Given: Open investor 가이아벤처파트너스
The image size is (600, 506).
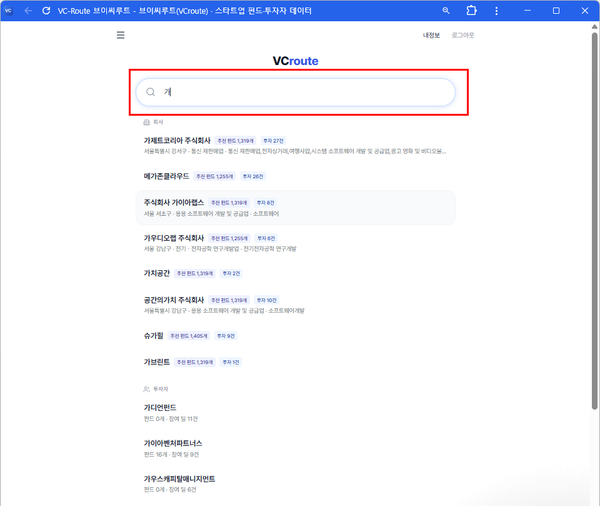Looking at the screenshot, I should pos(295,448).
